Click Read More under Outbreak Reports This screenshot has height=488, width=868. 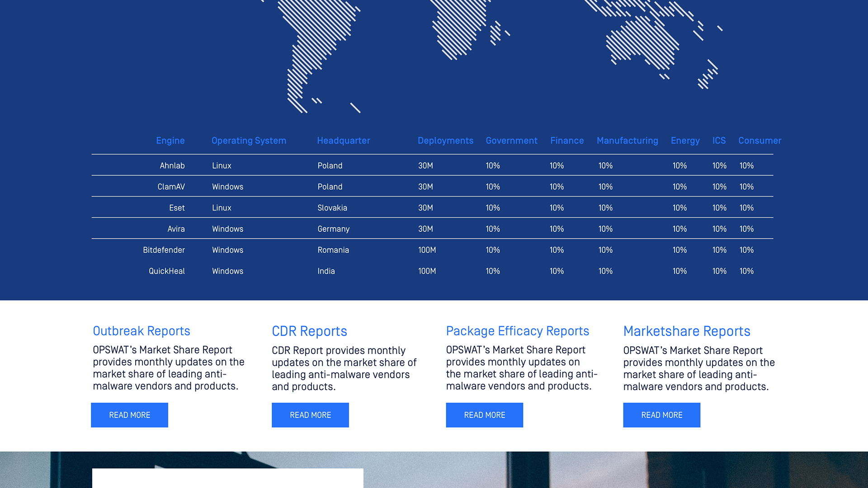[129, 415]
